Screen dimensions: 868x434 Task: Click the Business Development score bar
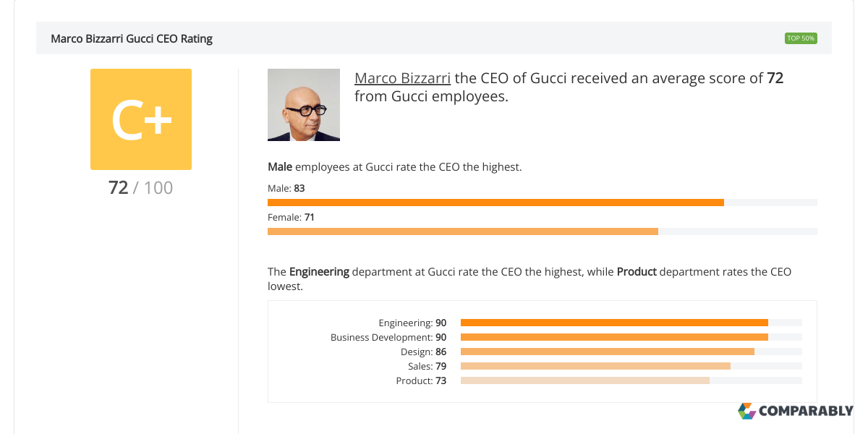pyautogui.click(x=614, y=337)
